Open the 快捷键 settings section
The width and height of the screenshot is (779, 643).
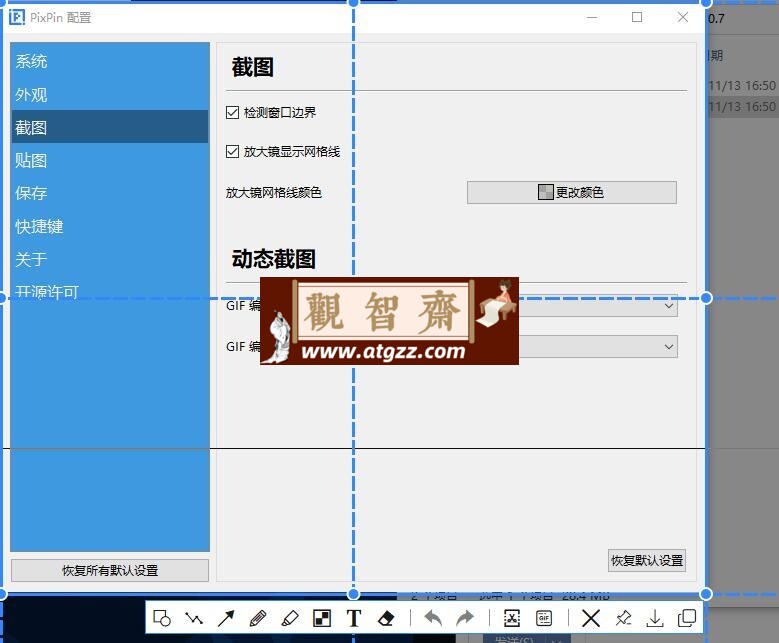[x=110, y=226]
